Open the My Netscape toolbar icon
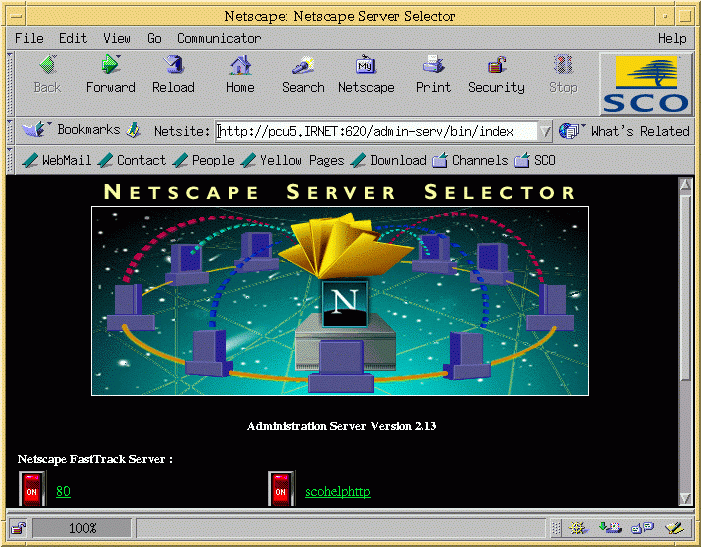701x547 pixels. point(366,65)
